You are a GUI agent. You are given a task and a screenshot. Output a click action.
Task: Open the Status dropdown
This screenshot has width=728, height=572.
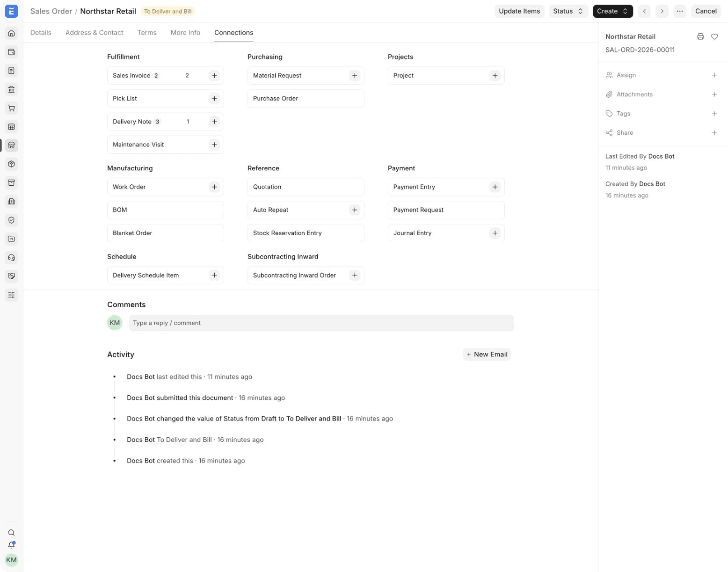point(568,11)
